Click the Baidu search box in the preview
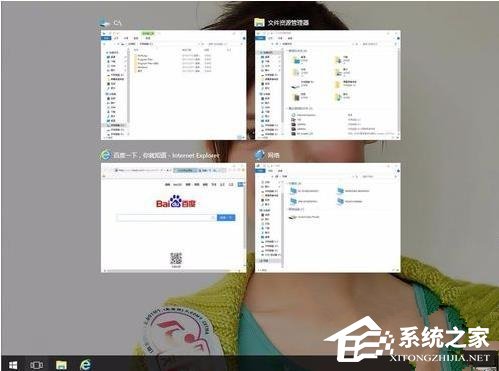 point(166,218)
